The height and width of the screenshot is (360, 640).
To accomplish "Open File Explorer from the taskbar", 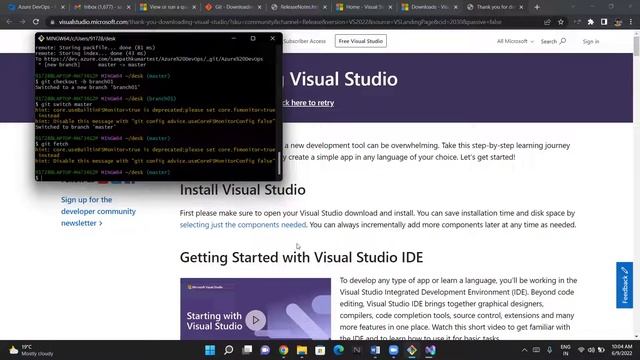I will click(302, 350).
